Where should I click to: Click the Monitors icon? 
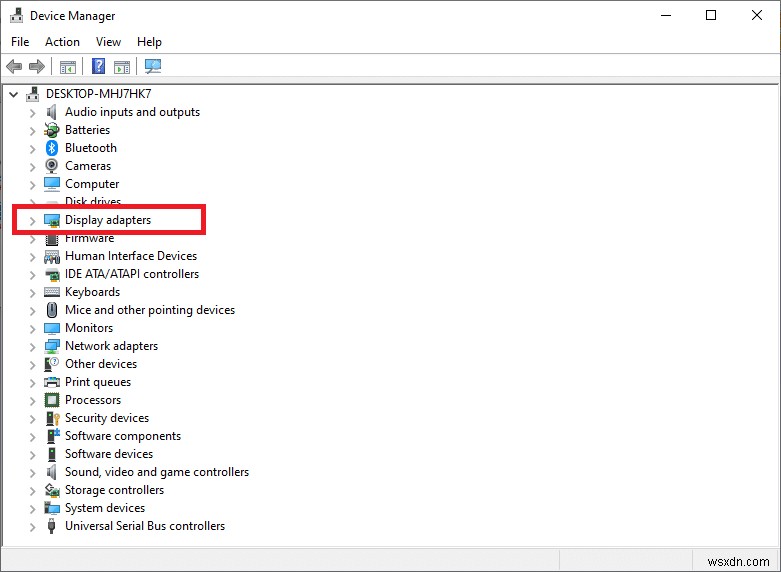[52, 328]
